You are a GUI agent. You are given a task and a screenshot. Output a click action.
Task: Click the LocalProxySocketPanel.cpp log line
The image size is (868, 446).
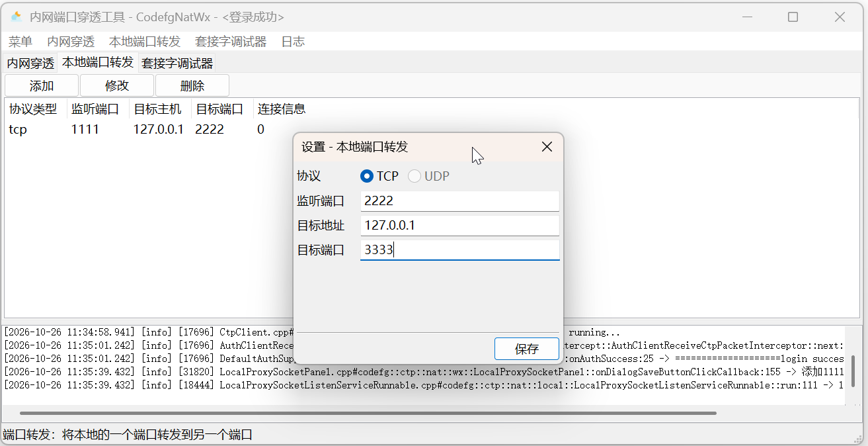tap(423, 372)
